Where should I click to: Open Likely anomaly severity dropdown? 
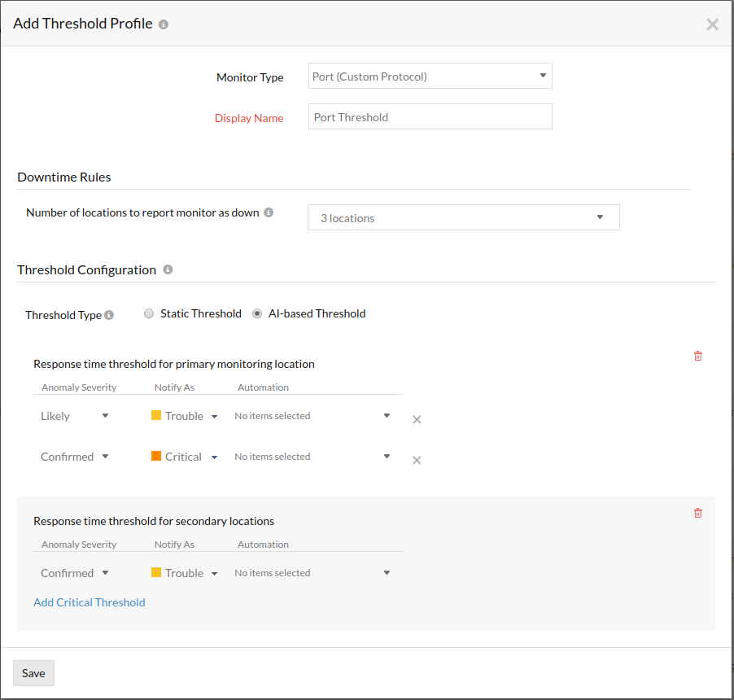click(74, 416)
